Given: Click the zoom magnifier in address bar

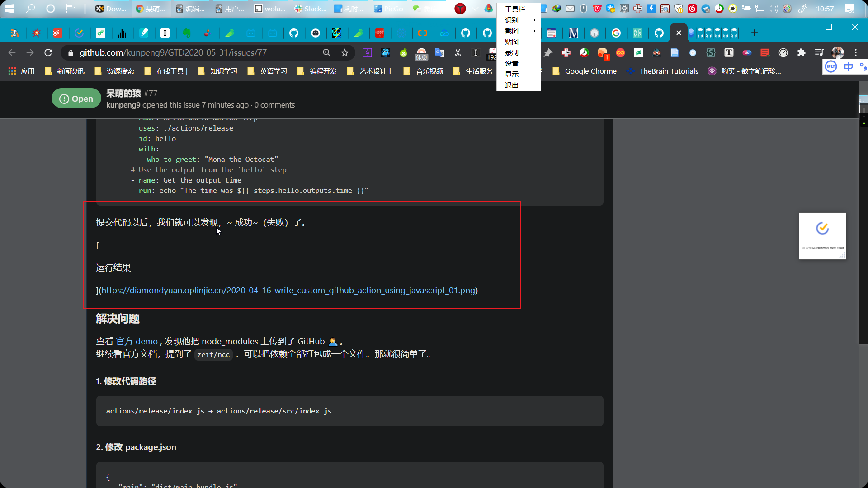Looking at the screenshot, I should 327,53.
